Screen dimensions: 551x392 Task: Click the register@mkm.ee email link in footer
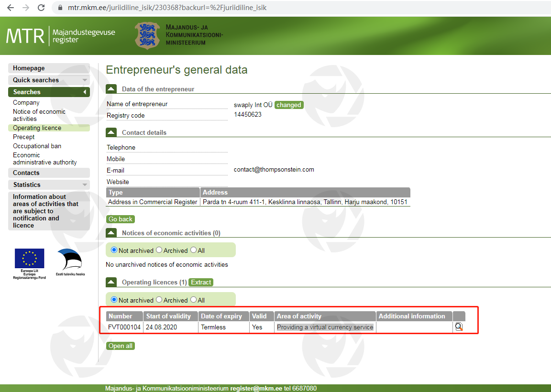pos(256,388)
